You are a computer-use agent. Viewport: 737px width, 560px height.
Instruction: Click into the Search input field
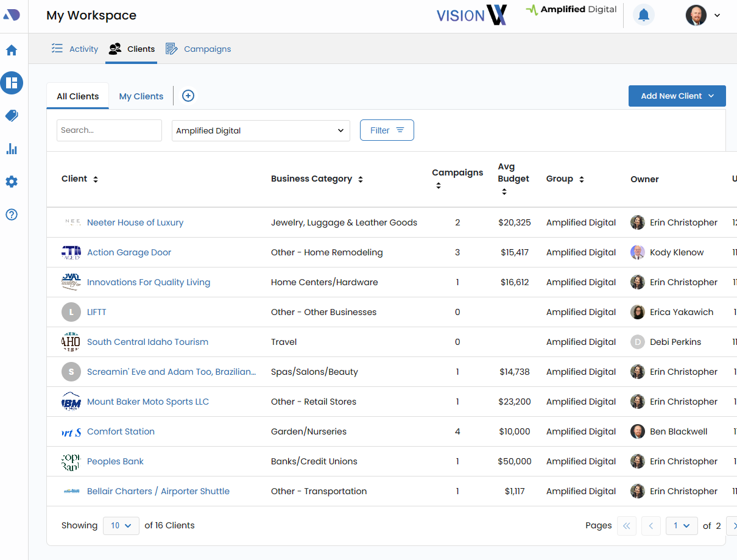109,130
